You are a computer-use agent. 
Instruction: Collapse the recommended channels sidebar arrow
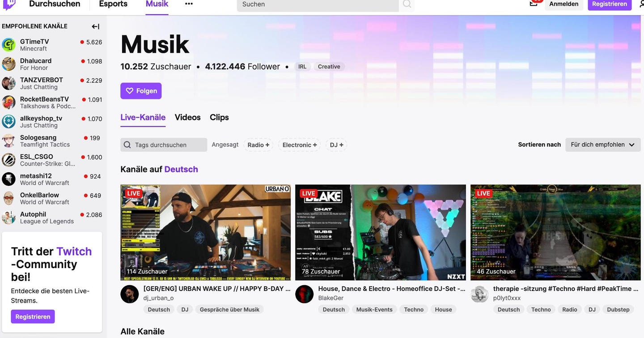[x=95, y=26]
